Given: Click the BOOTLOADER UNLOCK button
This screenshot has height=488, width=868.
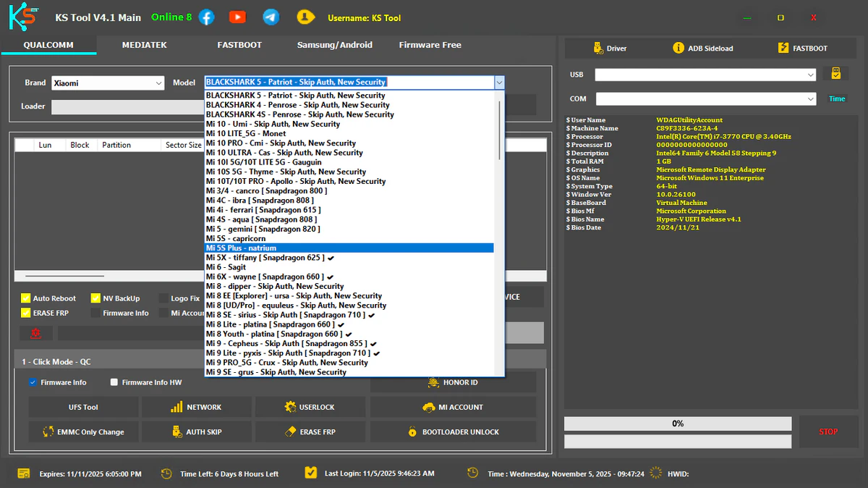Looking at the screenshot, I should (454, 432).
